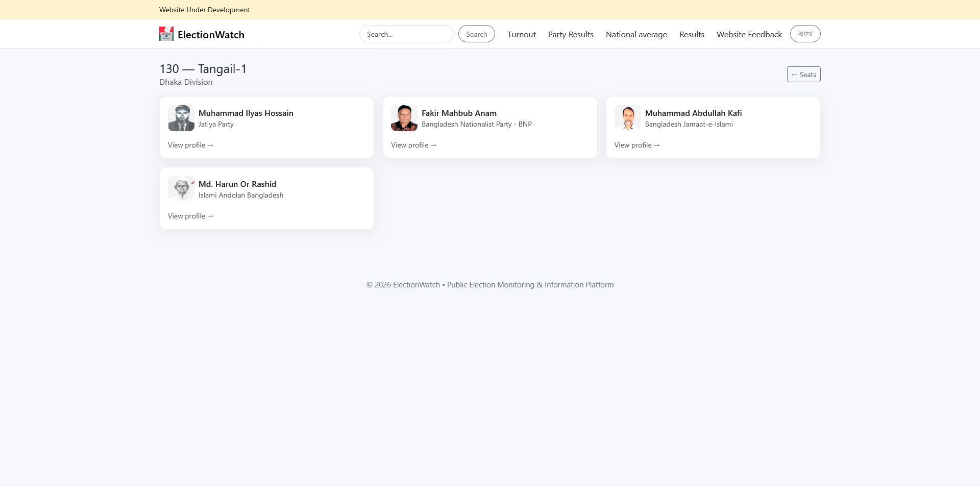
Task: Go to the Results page
Action: (692, 35)
